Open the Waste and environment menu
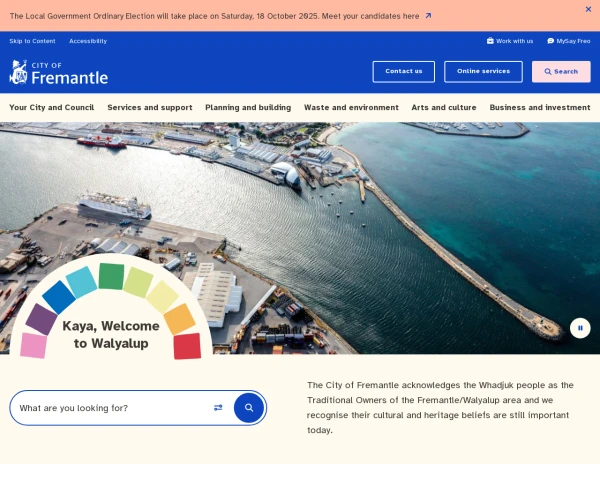 [x=351, y=107]
